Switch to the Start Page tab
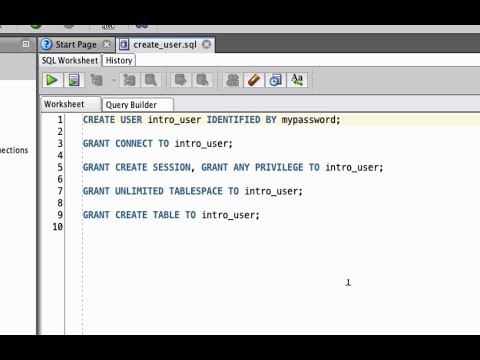 (x=76, y=44)
